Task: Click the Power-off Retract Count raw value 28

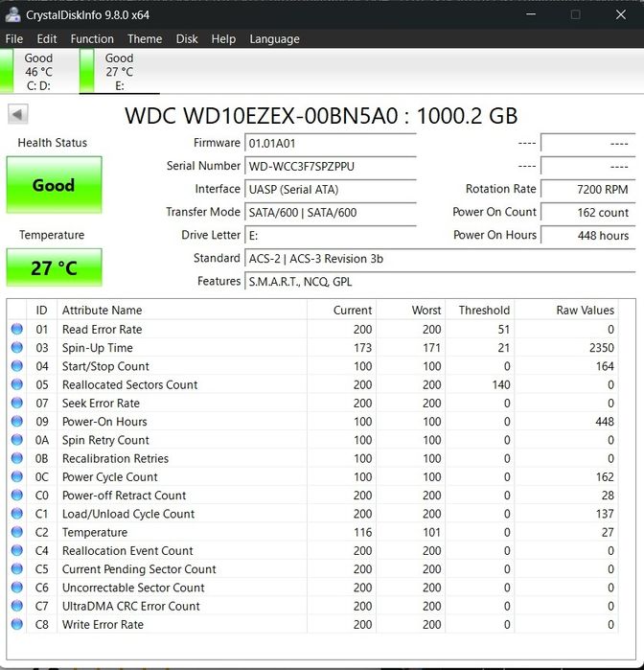Action: point(608,495)
